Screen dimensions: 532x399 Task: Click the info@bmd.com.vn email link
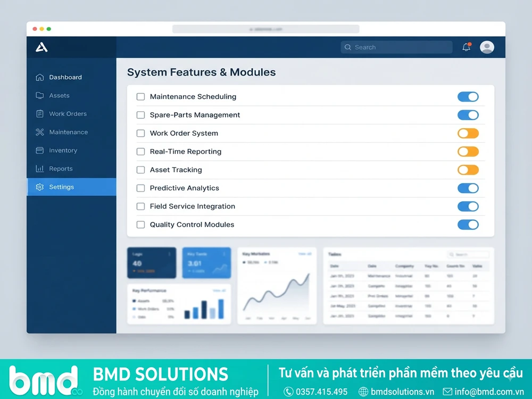point(489,392)
